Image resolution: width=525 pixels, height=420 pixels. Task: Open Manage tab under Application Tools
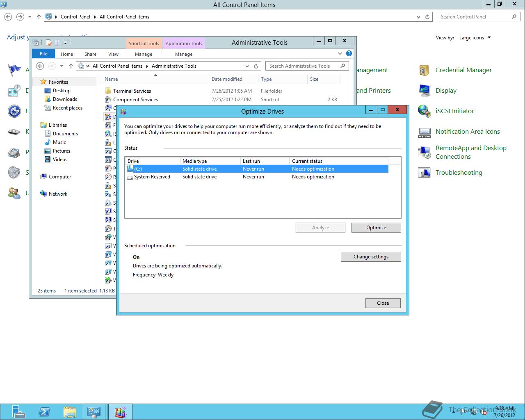click(x=184, y=54)
